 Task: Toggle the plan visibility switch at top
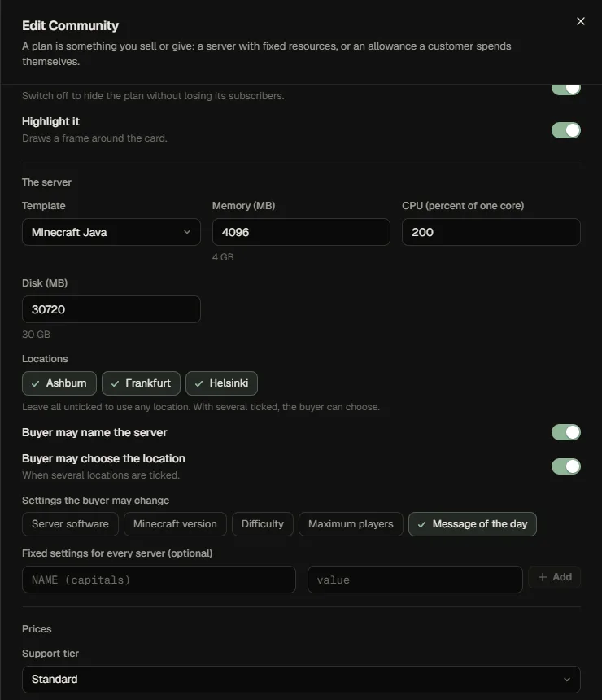[x=566, y=89]
